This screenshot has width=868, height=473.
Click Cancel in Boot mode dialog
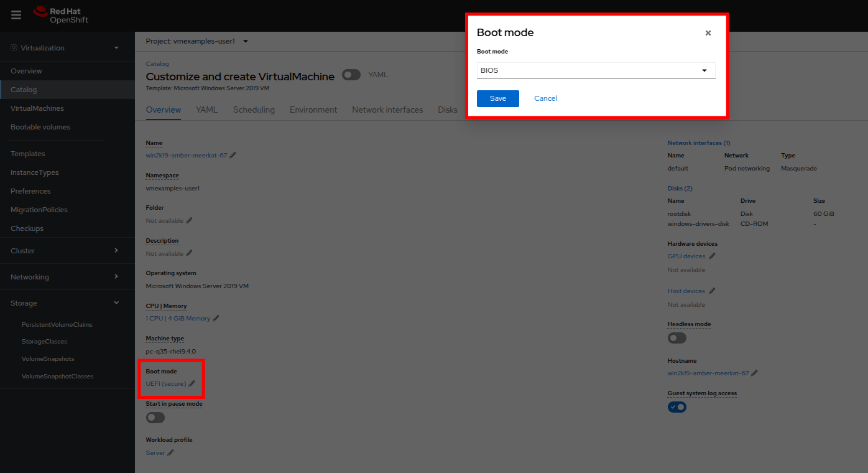(545, 98)
